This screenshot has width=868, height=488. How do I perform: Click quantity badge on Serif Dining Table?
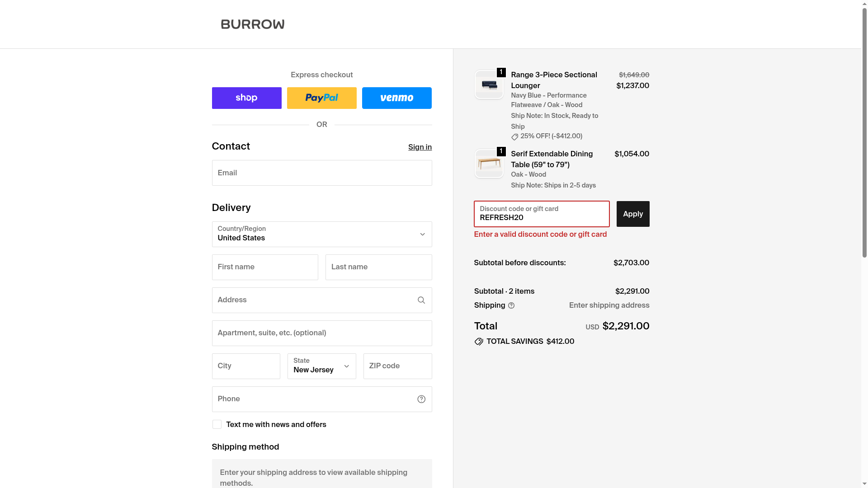(501, 151)
